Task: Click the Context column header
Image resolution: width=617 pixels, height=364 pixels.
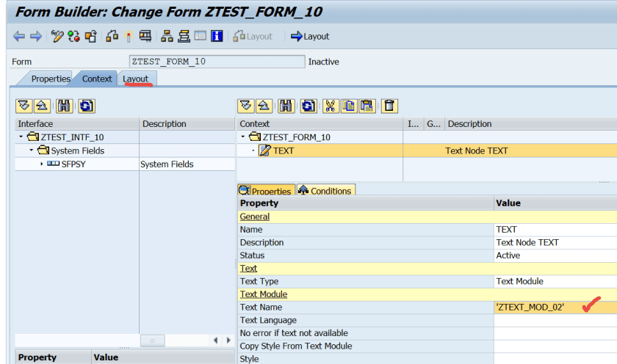Action: tap(320, 124)
